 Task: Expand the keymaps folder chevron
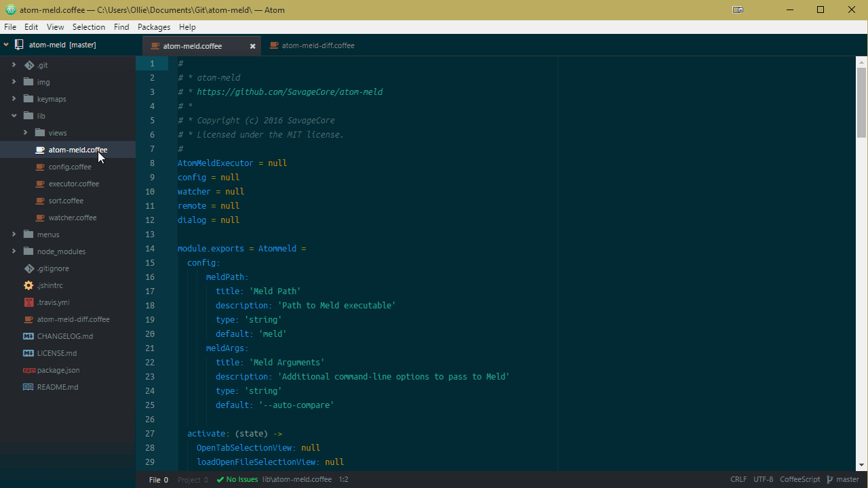[14, 99]
